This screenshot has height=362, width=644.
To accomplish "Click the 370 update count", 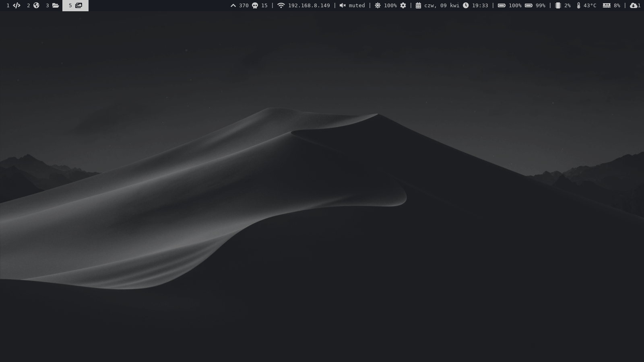I will (244, 6).
